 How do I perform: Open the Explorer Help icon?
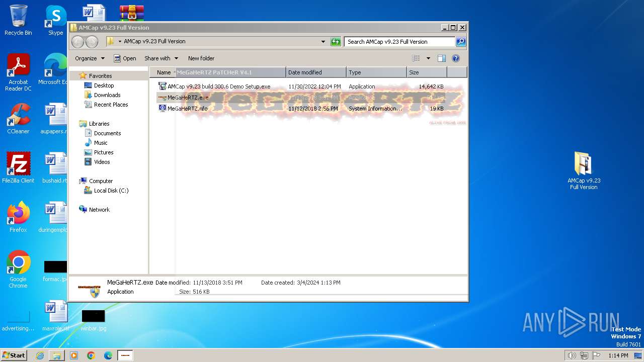click(456, 58)
